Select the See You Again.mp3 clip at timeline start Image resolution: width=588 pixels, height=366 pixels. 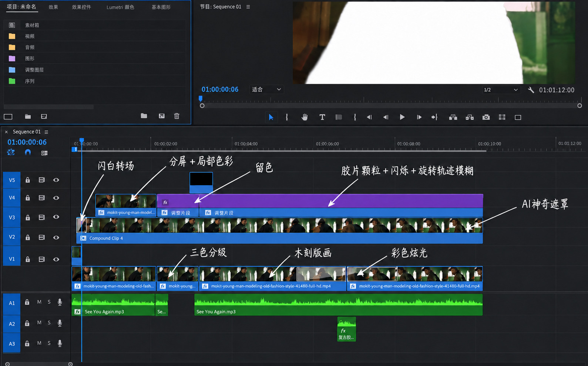(x=113, y=305)
